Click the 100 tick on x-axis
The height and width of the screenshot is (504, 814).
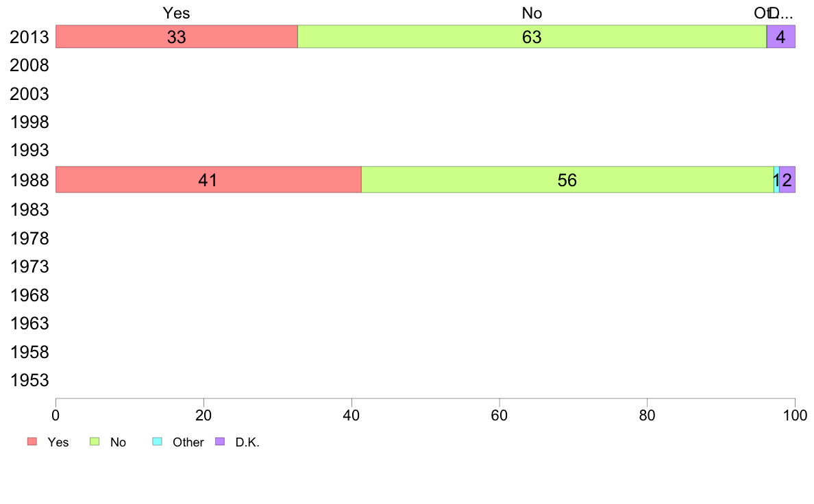[795, 415]
